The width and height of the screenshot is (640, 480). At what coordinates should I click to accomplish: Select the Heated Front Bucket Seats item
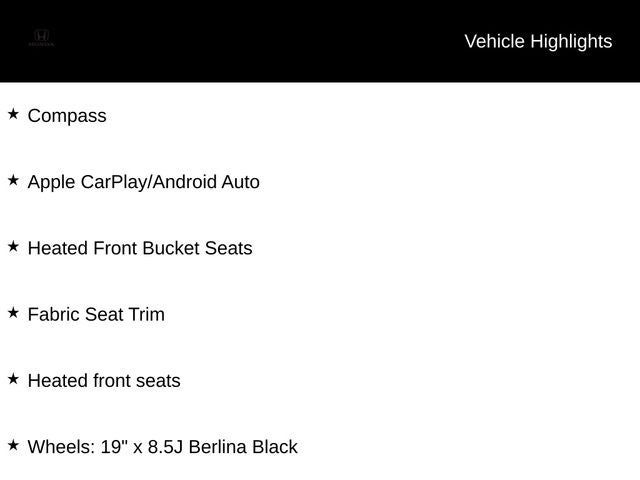[140, 248]
